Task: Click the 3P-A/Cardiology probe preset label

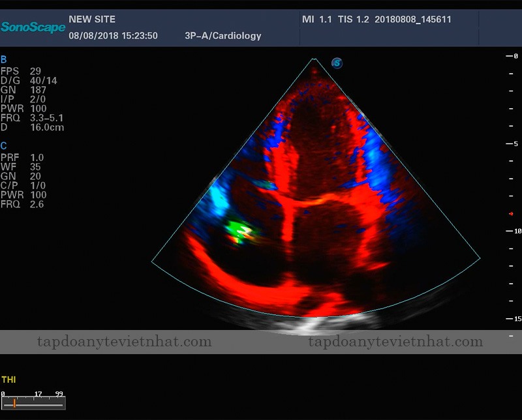Action: tap(223, 36)
